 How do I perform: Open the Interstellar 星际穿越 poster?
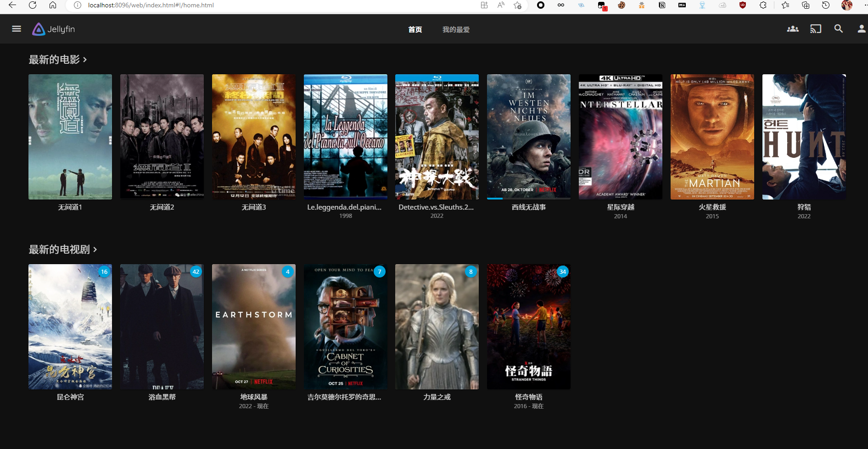pos(621,137)
